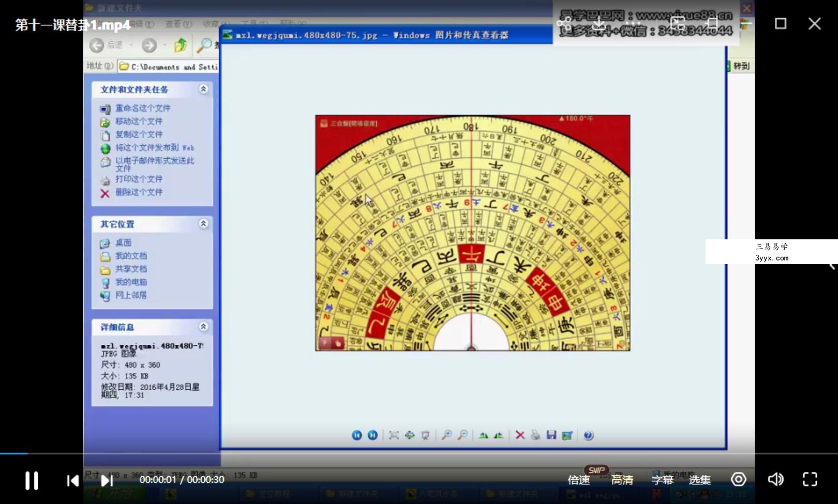Screen dimensions: 838x504
Task: Click the video progress bar
Action: [419, 453]
